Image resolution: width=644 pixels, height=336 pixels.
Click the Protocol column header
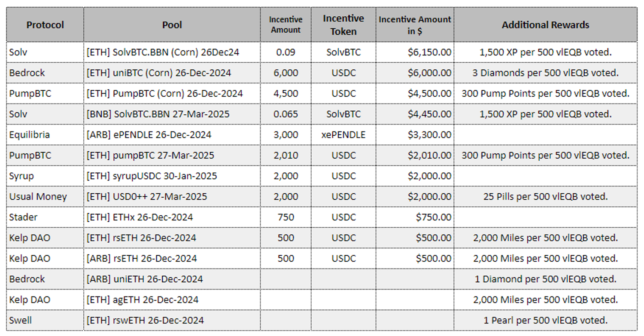click(x=45, y=25)
